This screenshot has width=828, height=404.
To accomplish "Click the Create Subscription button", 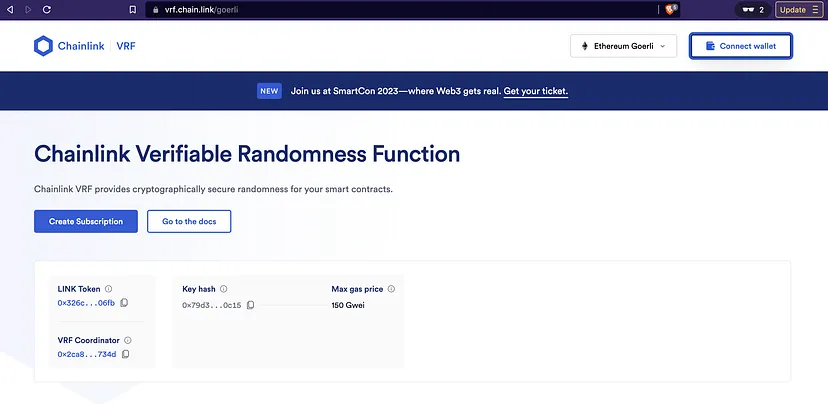I will coord(86,221).
